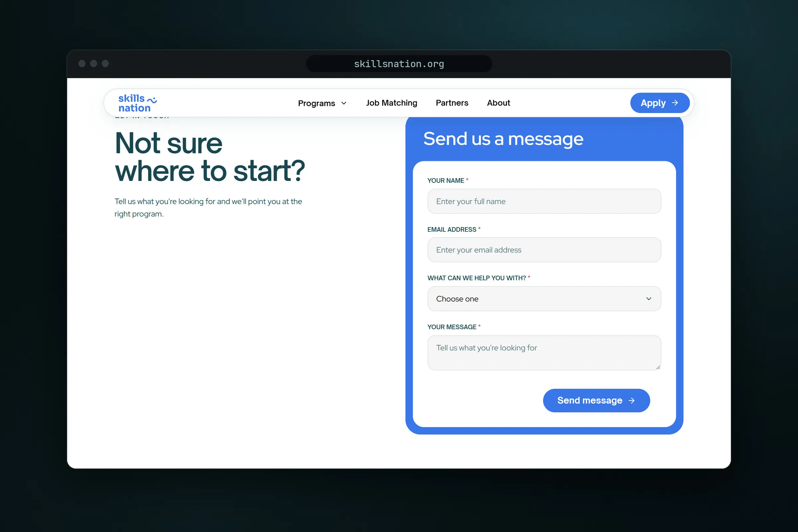Click the Skills Nation logo
The image size is (798, 532).
tap(137, 103)
